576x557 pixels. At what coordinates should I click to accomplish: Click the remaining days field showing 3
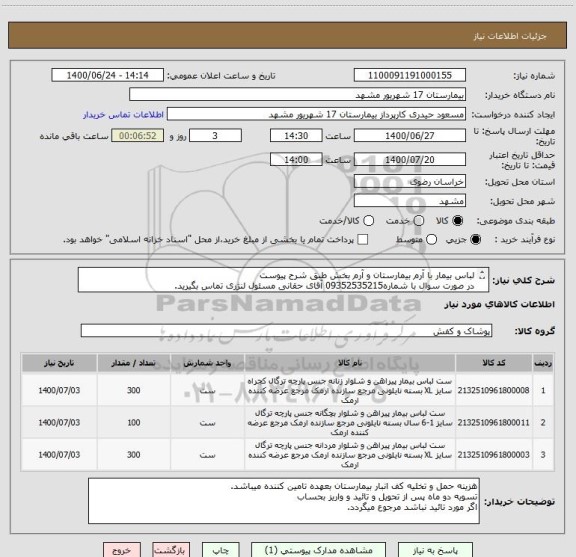pos(215,136)
